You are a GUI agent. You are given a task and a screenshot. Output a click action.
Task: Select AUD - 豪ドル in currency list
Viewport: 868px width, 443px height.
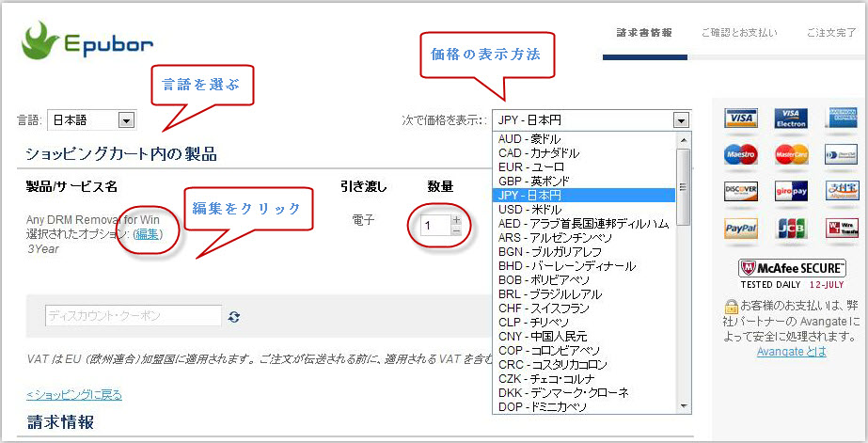click(x=585, y=139)
